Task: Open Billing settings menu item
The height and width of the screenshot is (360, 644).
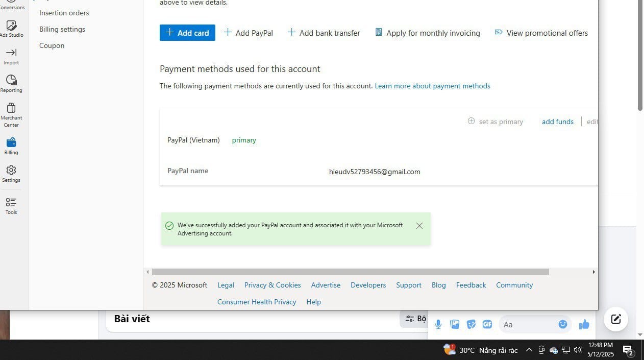Action: (62, 29)
